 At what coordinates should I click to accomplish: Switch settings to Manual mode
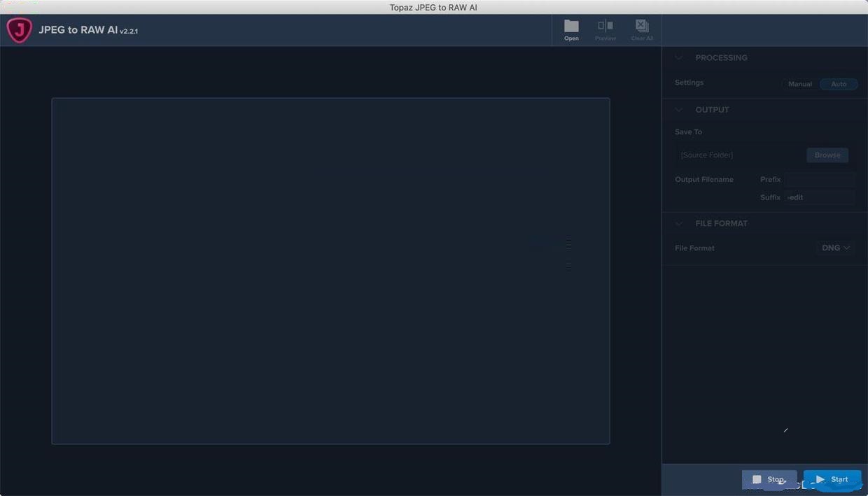point(800,84)
